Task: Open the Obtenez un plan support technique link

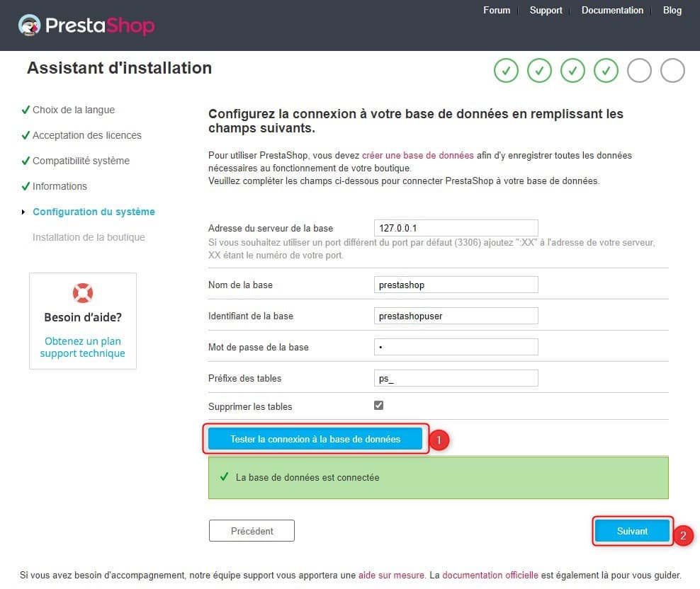Action: pyautogui.click(x=82, y=347)
